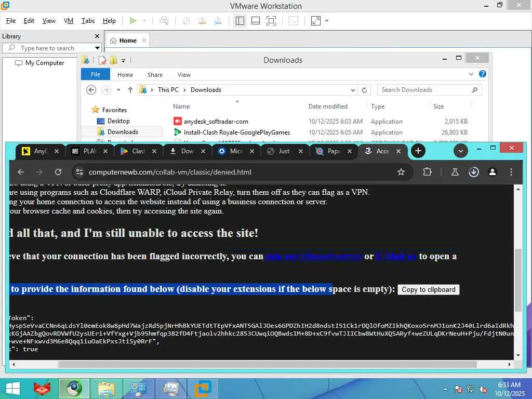Image resolution: width=532 pixels, height=399 pixels.
Task: Open a new tab in Chrome
Action: (x=418, y=151)
